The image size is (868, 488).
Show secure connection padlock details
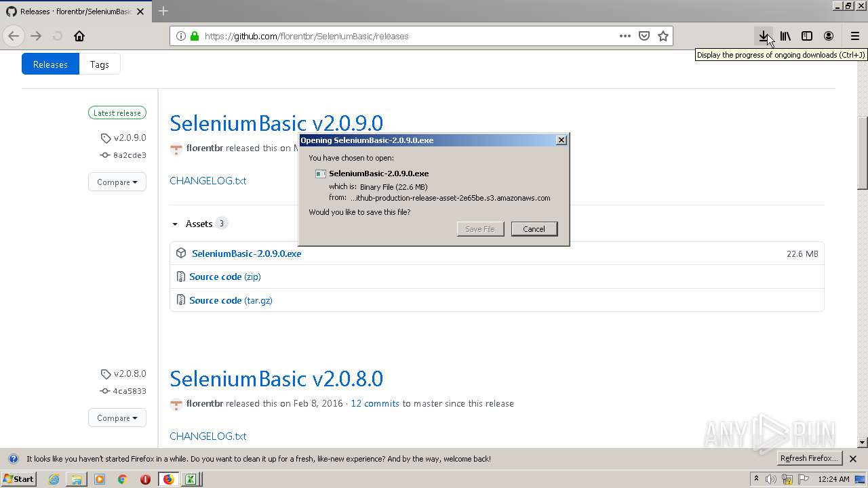pos(195,36)
